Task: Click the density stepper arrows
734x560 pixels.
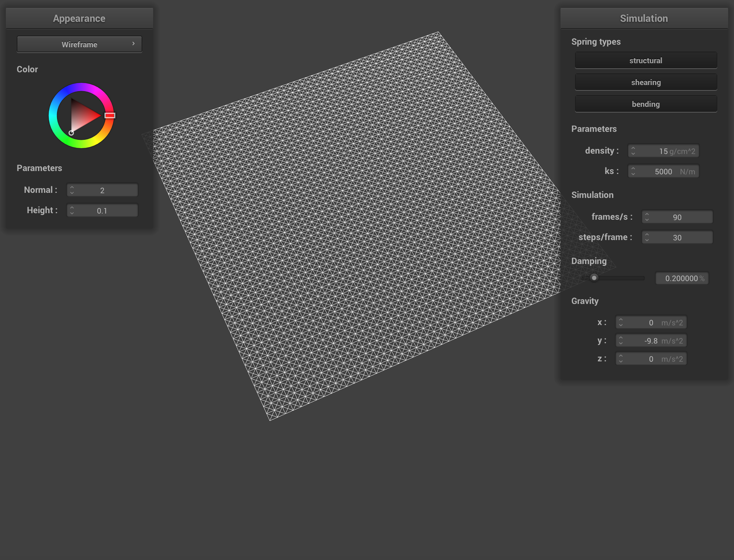Action: 633,151
